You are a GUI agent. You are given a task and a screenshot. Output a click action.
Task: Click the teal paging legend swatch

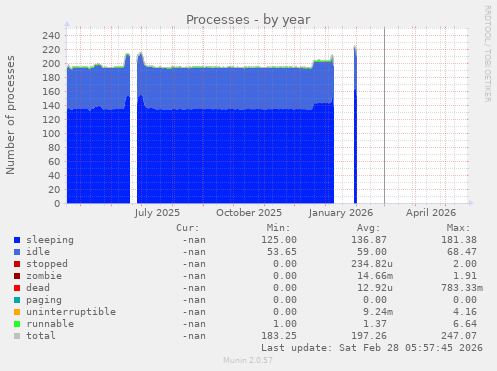pos(17,300)
